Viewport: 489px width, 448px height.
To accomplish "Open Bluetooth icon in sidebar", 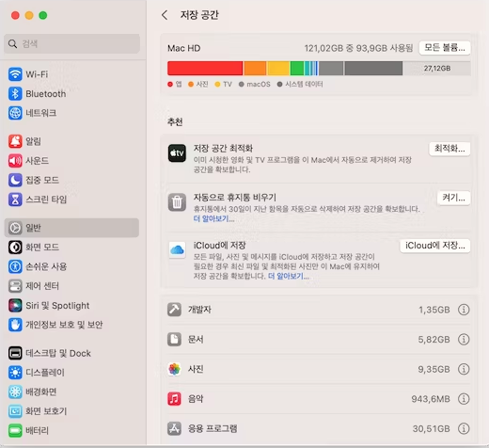I will pyautogui.click(x=15, y=93).
